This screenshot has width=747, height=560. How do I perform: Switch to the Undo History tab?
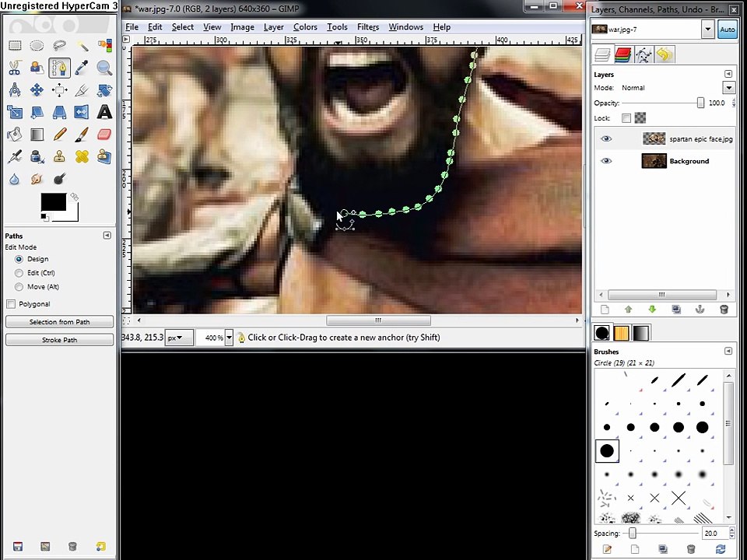[x=665, y=54]
